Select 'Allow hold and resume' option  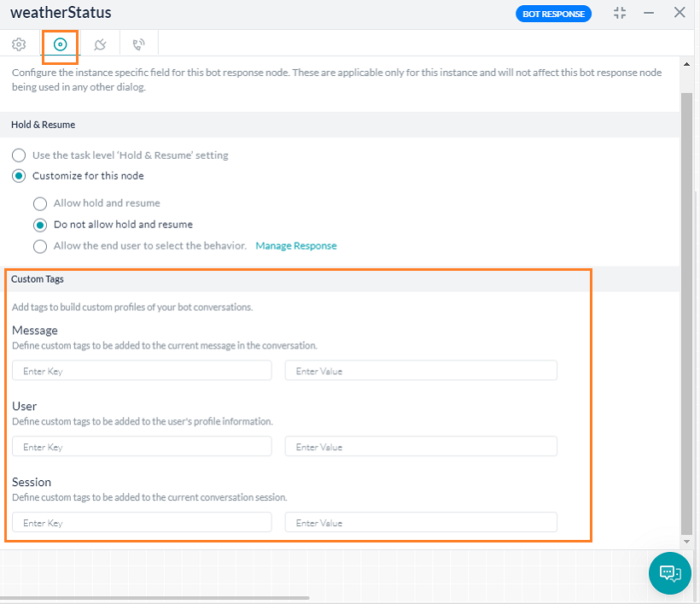[x=40, y=203]
